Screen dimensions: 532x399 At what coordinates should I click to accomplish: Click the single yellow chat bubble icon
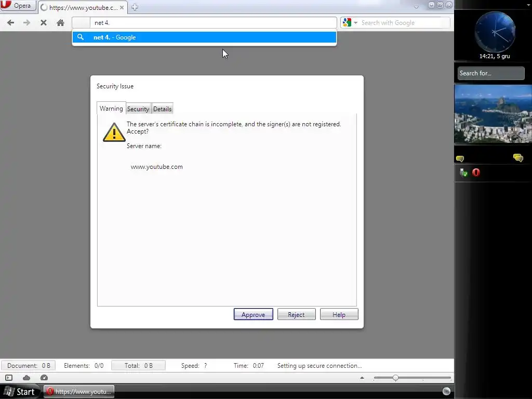pyautogui.click(x=460, y=158)
